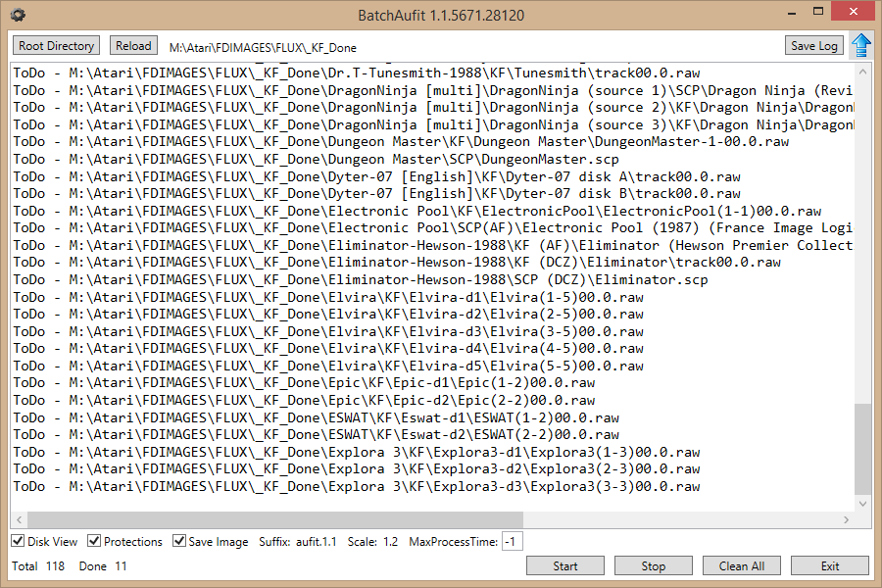Select the Elvira(4-5)00.0.raw log line
The height and width of the screenshot is (588, 882).
[328, 348]
